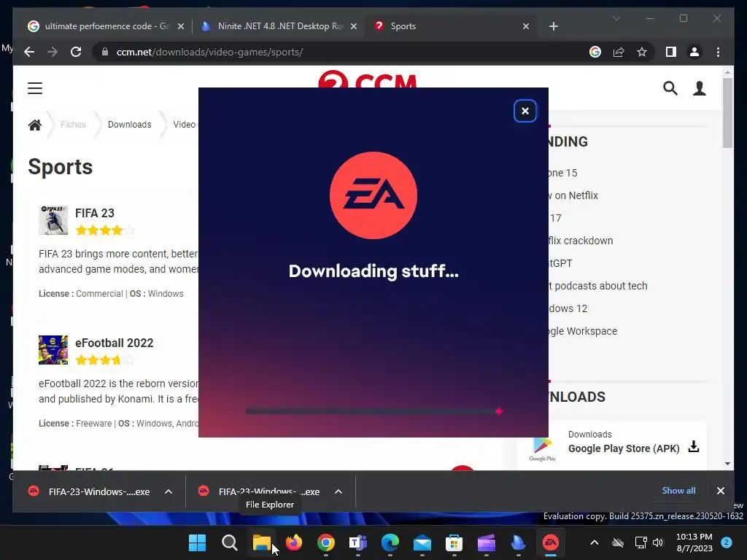The image size is (747, 560).
Task: Go to CCM home breadcrumb
Action: click(x=35, y=125)
